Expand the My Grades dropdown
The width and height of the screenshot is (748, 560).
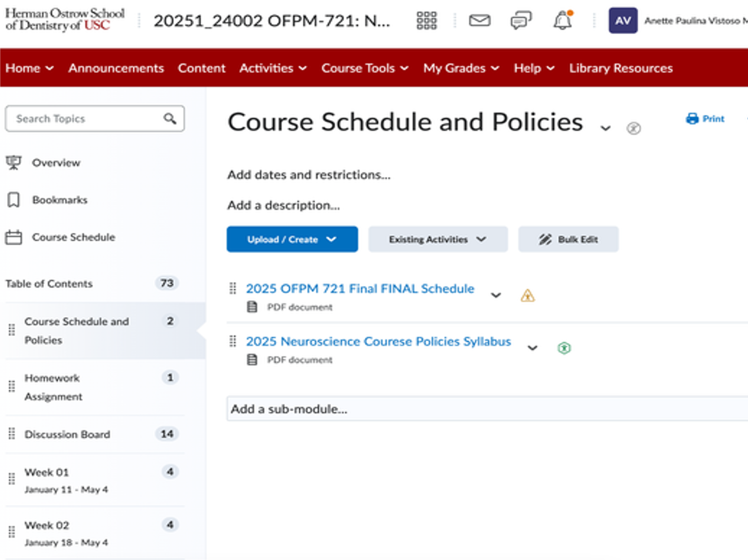pyautogui.click(x=462, y=68)
